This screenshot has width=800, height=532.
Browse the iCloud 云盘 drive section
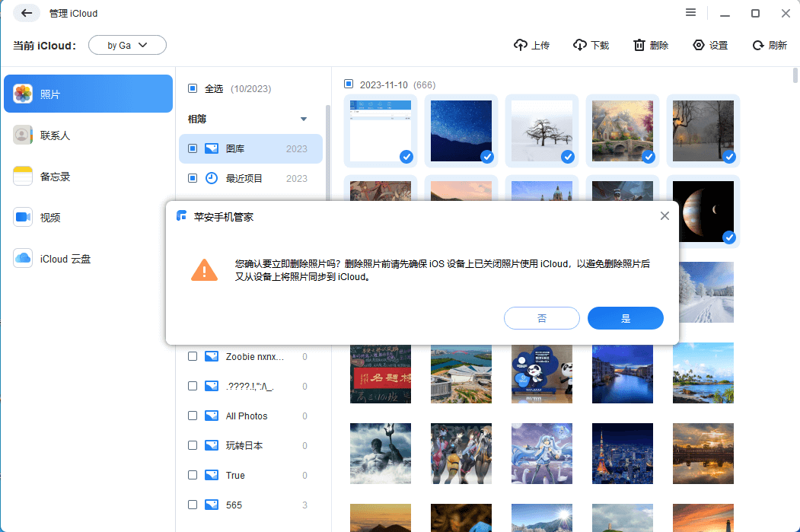pyautogui.click(x=88, y=258)
